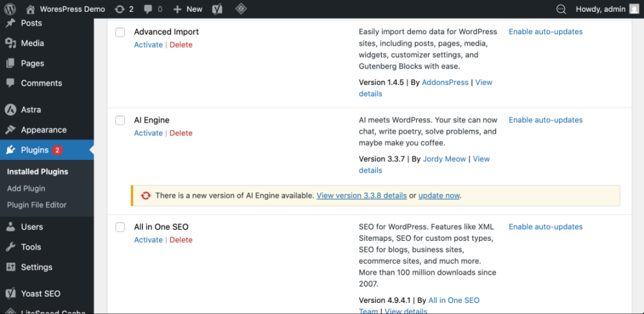Enable auto-updates for All in One SEO
This screenshot has height=314, width=644.
[x=545, y=227]
